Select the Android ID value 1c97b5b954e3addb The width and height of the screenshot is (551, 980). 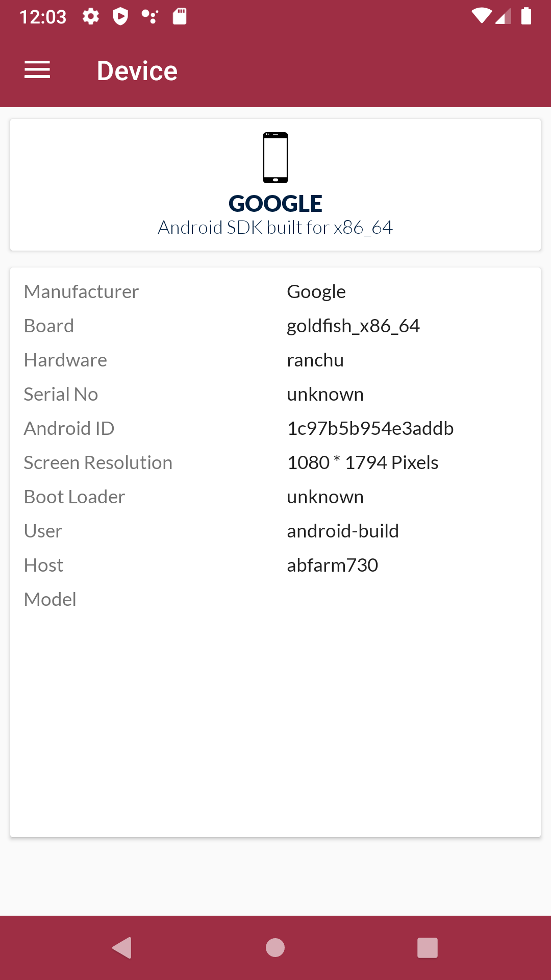pos(370,428)
